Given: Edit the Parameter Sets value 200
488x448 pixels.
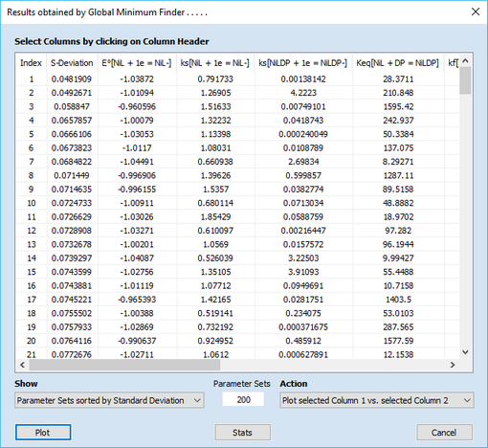Looking at the screenshot, I should pos(243,400).
